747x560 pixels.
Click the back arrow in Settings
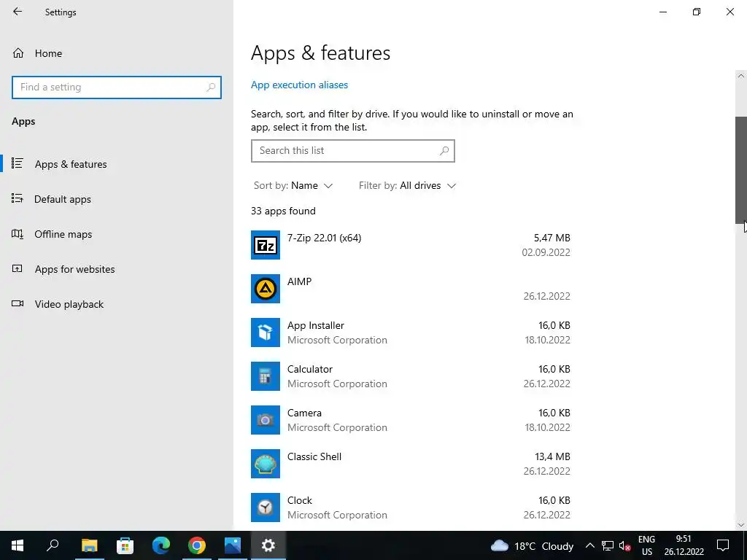point(18,12)
